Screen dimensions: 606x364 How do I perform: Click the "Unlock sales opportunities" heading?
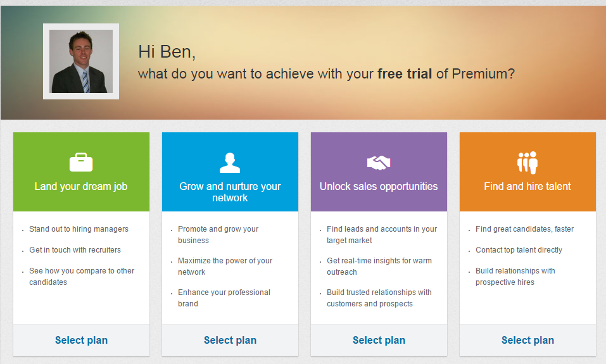(379, 187)
